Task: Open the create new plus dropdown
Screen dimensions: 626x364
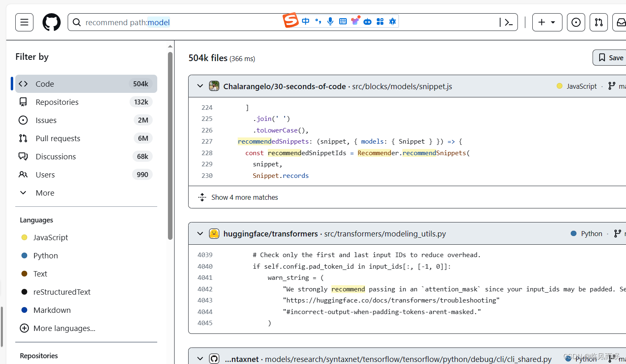Action: (x=547, y=22)
